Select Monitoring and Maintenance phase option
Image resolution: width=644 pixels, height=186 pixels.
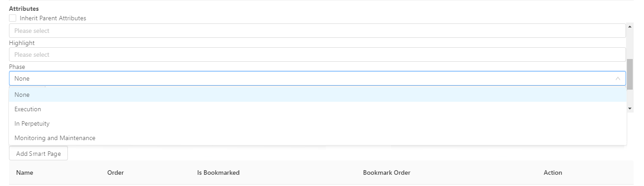[55, 138]
